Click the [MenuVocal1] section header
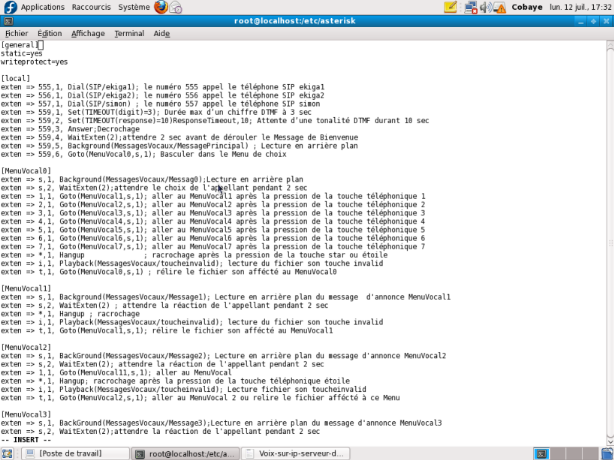614x460 pixels. click(x=26, y=289)
